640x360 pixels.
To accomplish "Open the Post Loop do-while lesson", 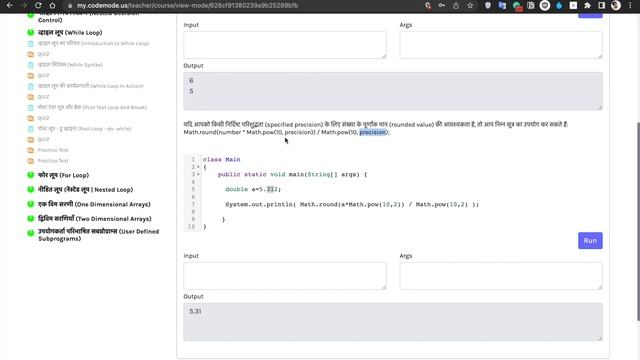I will 84,129.
